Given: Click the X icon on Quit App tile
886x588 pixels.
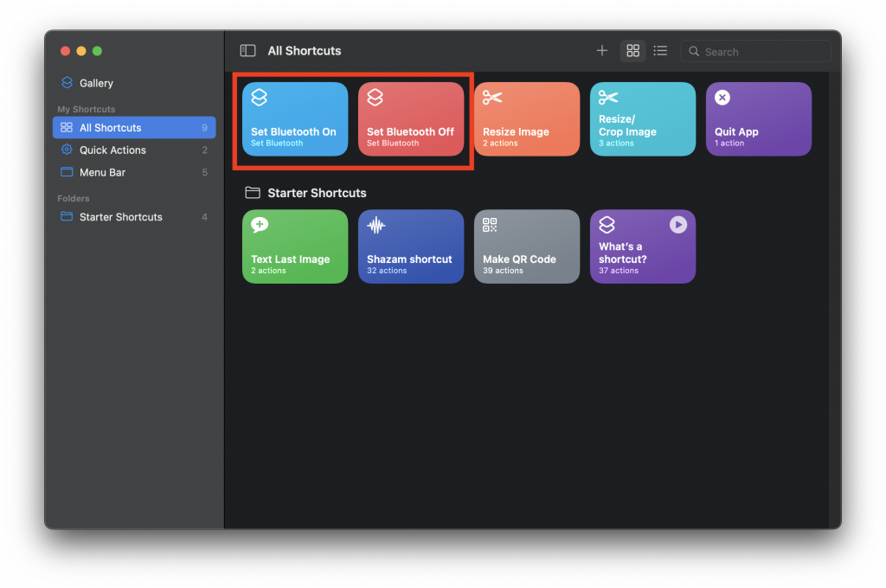Looking at the screenshot, I should (722, 98).
